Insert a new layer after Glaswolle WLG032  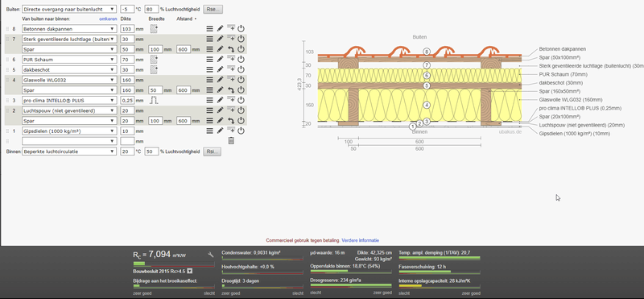point(231,79)
